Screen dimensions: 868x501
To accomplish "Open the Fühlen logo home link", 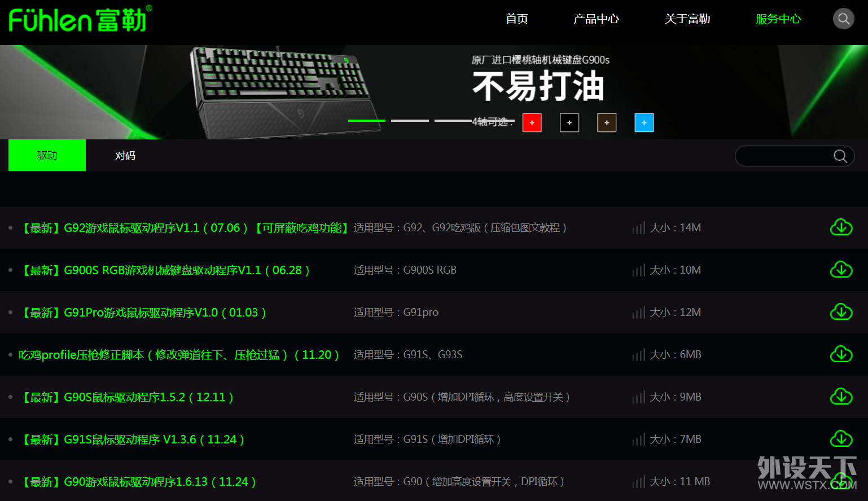I will point(80,19).
